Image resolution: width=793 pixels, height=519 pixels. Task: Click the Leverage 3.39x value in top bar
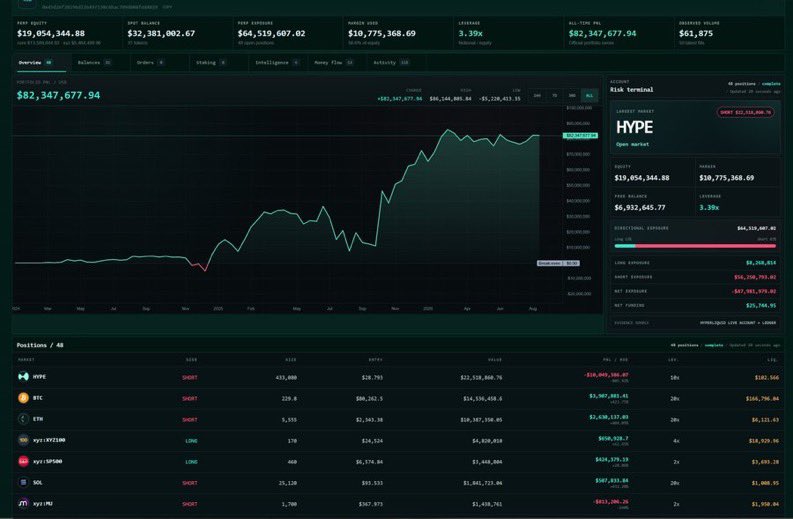(470, 33)
